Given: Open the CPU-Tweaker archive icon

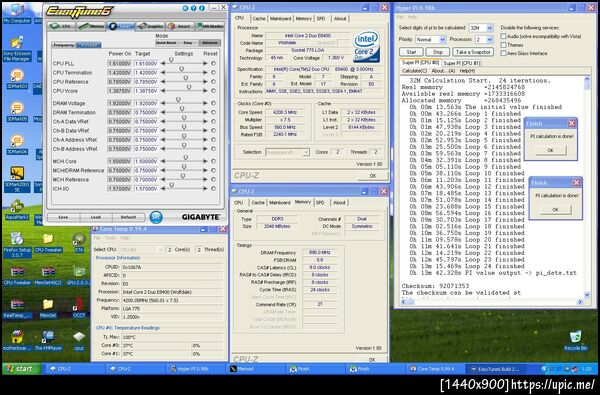Looking at the screenshot, I should (17, 276).
